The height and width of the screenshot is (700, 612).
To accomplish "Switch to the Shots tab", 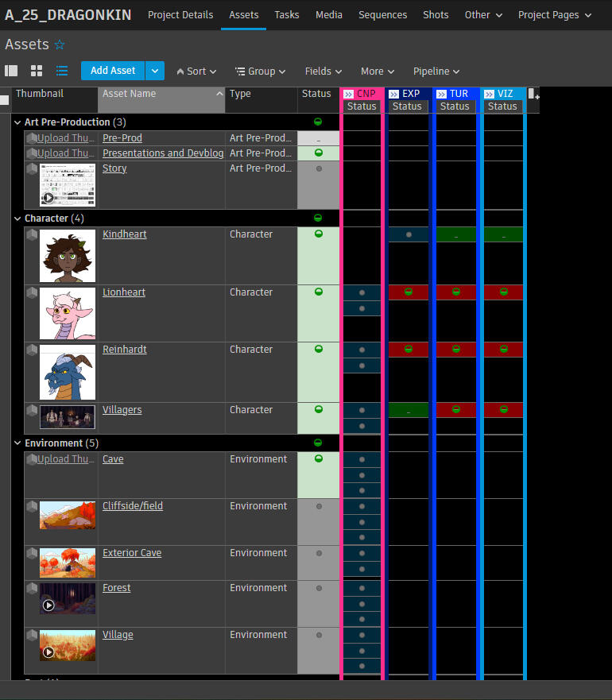I will 436,15.
